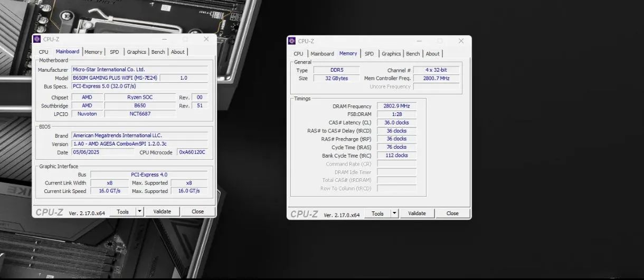Click Mem Controller Freq 2800.7 MHz
The width and height of the screenshot is (644, 280).
pos(436,78)
